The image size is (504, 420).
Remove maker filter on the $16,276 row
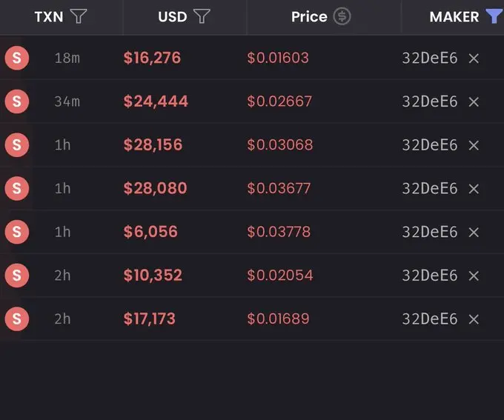point(474,59)
